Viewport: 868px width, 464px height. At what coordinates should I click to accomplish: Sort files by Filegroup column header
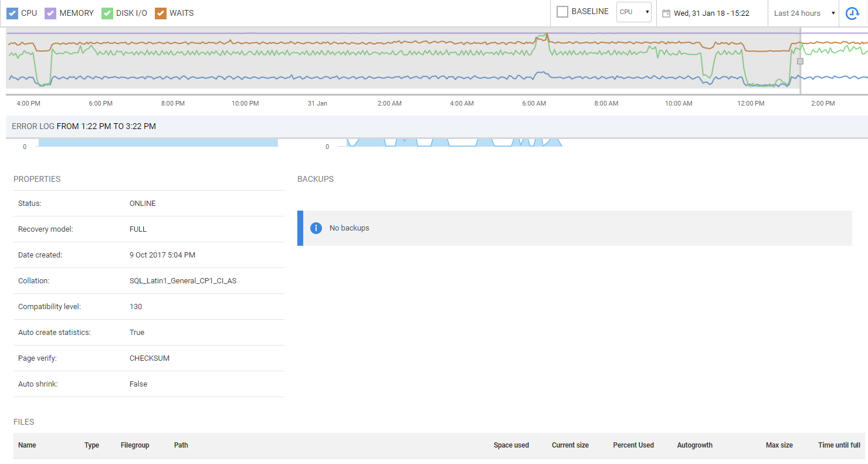coord(135,445)
